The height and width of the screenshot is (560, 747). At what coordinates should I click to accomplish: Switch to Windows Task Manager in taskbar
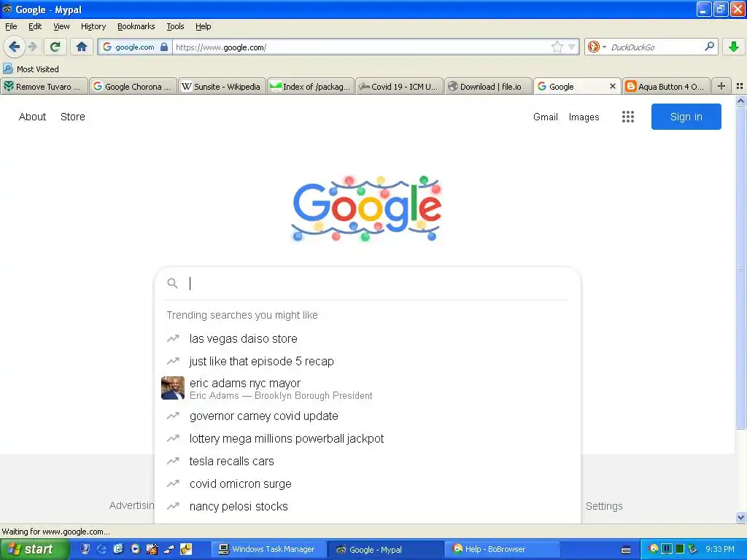[268, 549]
